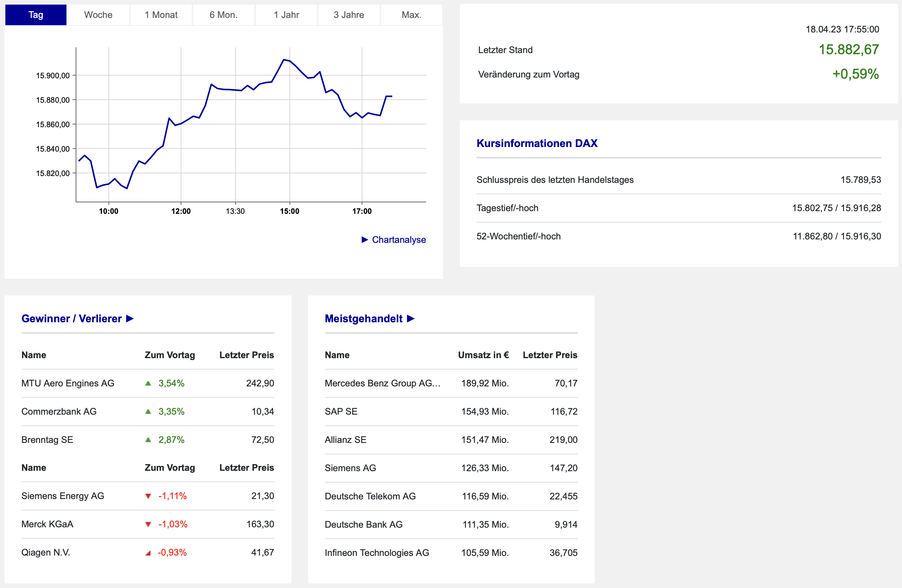This screenshot has width=902, height=588.
Task: Click red down arrow for Siemens Energy AG
Action: coord(148,496)
